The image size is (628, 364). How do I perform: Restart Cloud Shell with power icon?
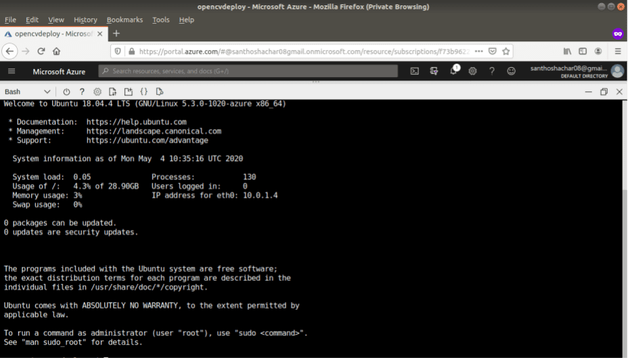(x=66, y=92)
